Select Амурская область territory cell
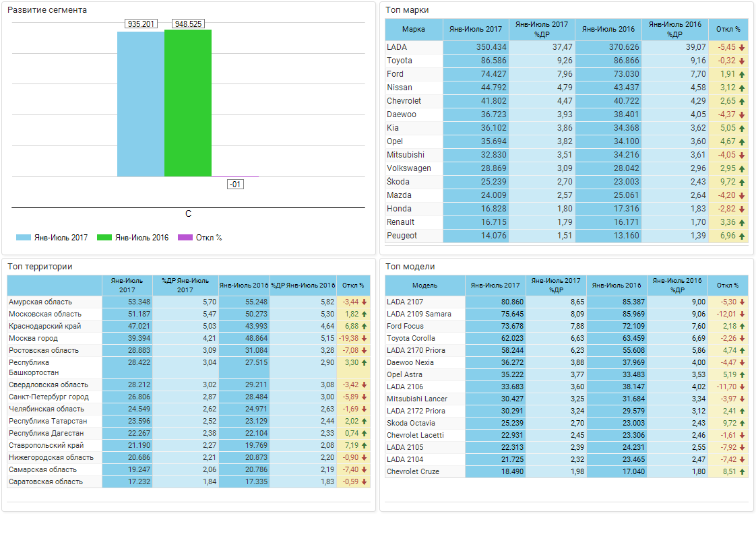Image resolution: width=756 pixels, height=534 pixels. (40, 302)
